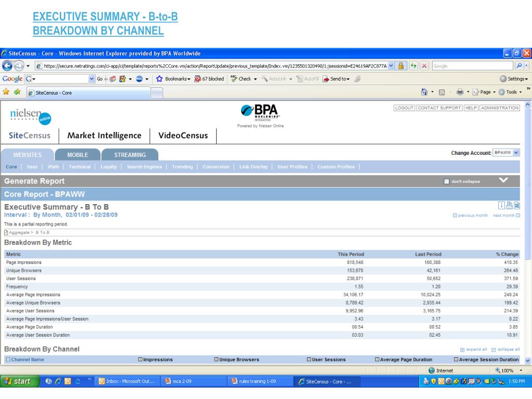Toggle sort icon beside Unique Browsers column
The width and height of the screenshot is (532, 399).
(216, 360)
